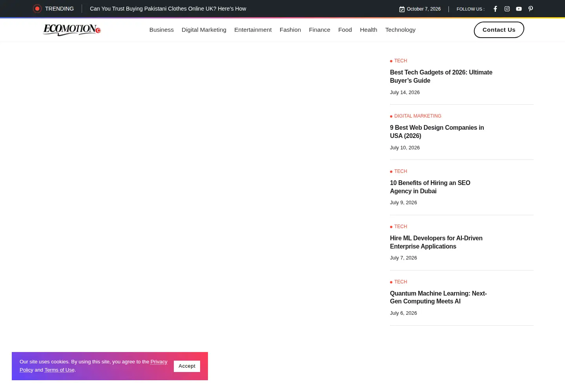
Task: Click the TRENDING label
Action: pyautogui.click(x=59, y=9)
